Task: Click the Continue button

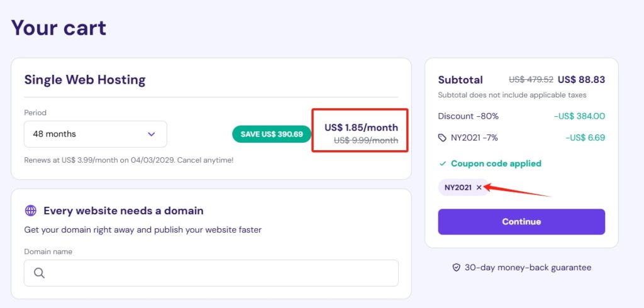Action: click(521, 222)
